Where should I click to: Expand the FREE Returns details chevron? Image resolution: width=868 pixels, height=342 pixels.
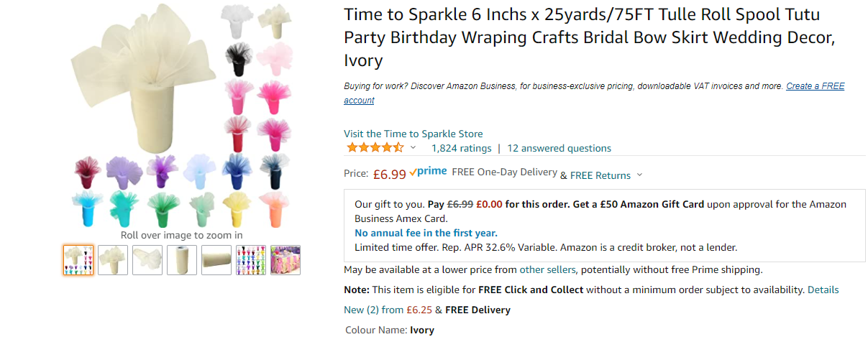tap(640, 175)
